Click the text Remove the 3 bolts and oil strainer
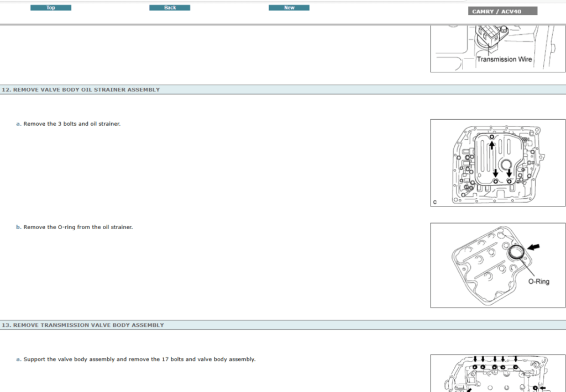This screenshot has height=392, width=566. 72,124
